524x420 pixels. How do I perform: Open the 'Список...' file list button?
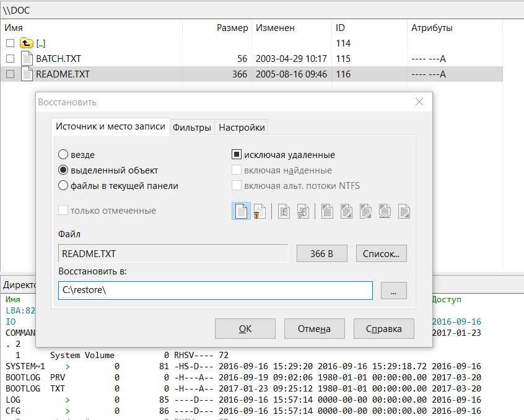[x=382, y=253]
